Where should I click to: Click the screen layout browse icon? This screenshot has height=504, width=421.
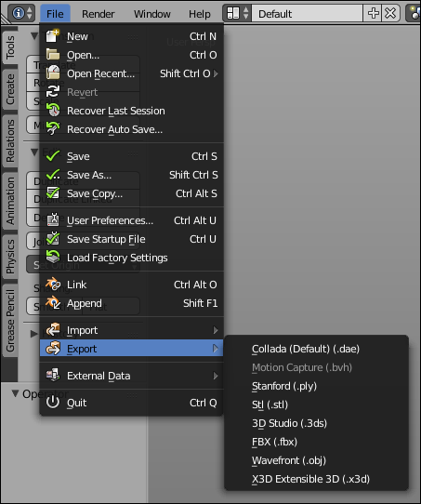(237, 13)
